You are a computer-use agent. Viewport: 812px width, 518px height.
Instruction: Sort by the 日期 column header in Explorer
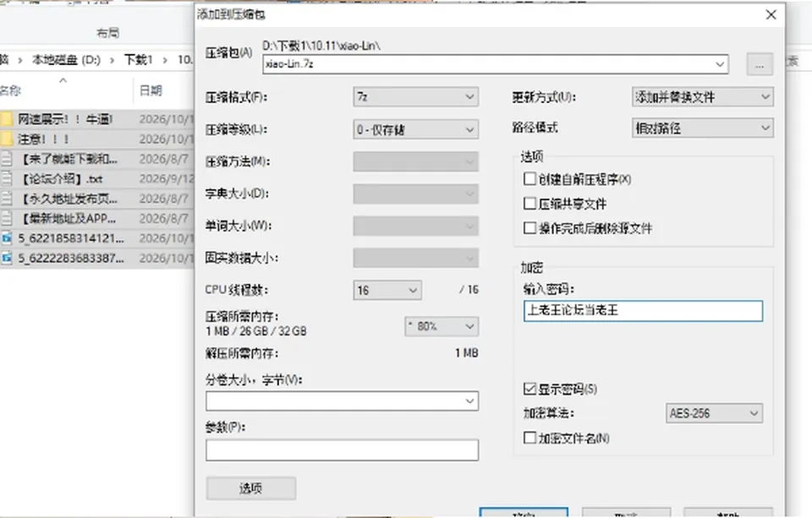click(x=151, y=90)
